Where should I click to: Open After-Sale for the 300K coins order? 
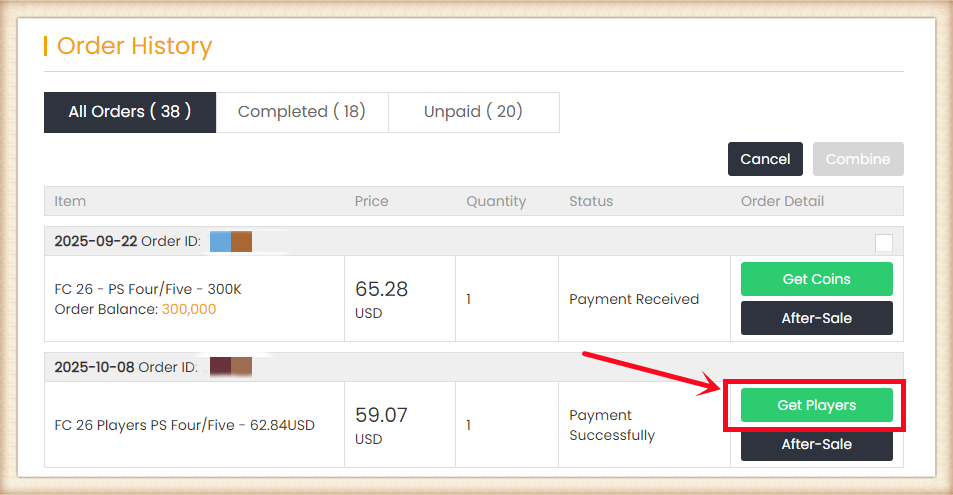click(816, 318)
